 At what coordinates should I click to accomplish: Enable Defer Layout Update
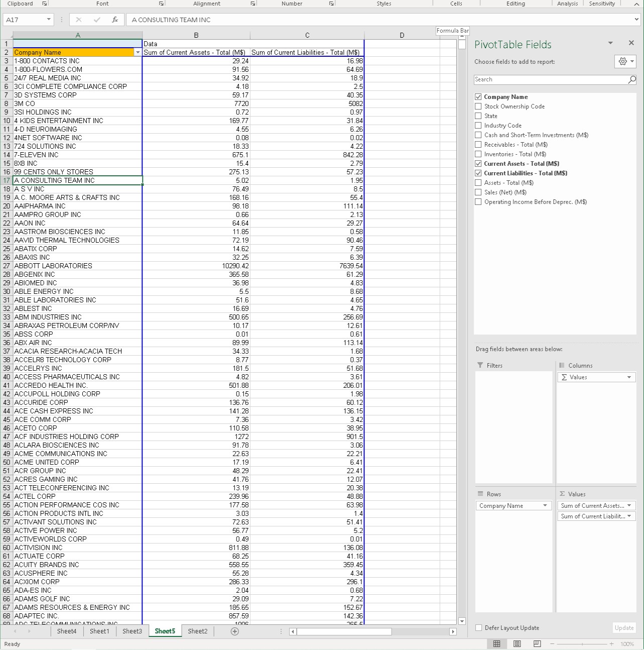click(478, 627)
